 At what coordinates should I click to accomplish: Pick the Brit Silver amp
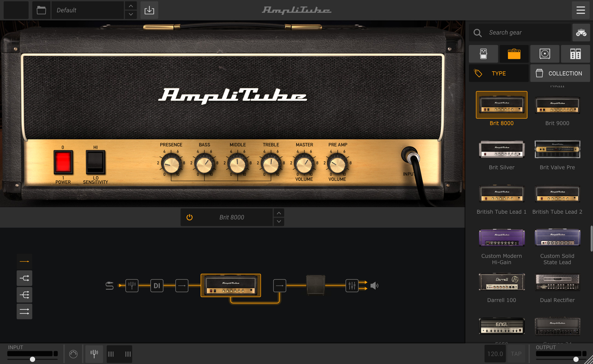pos(502,149)
